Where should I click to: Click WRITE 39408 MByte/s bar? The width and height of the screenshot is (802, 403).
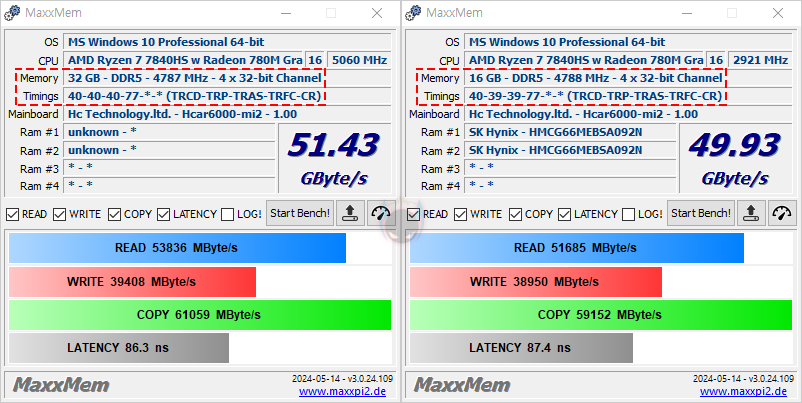click(132, 281)
